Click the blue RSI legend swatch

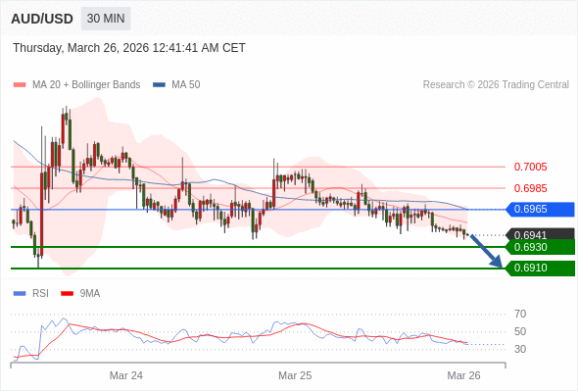pyautogui.click(x=20, y=294)
